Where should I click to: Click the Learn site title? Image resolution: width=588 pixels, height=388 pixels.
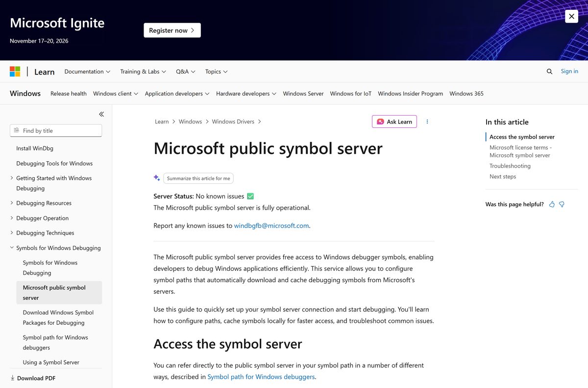(x=44, y=72)
